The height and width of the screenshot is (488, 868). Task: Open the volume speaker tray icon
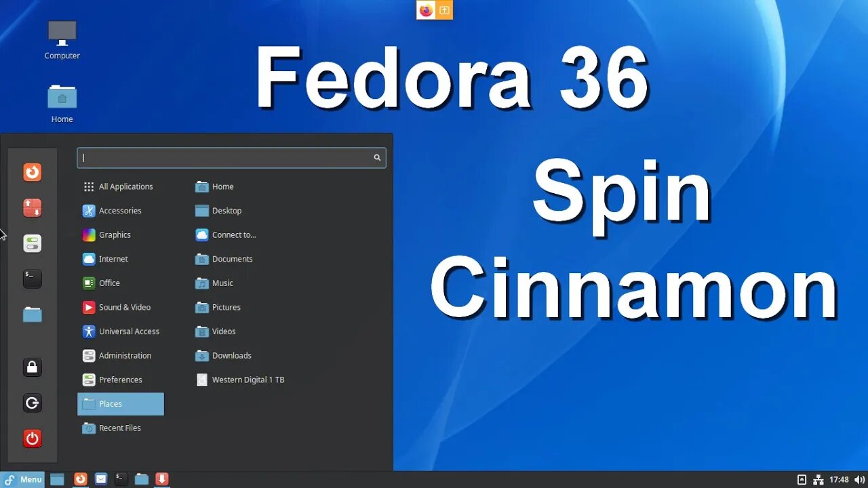coord(859,479)
